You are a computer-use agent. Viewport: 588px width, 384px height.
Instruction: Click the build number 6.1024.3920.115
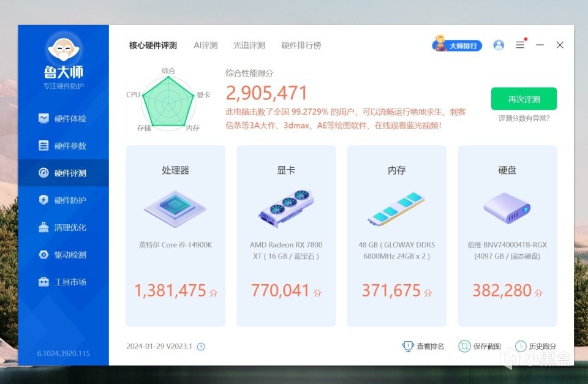click(63, 353)
